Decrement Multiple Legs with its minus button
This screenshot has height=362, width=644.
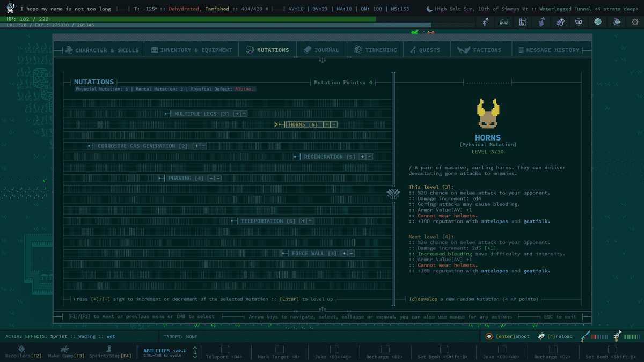click(x=244, y=114)
